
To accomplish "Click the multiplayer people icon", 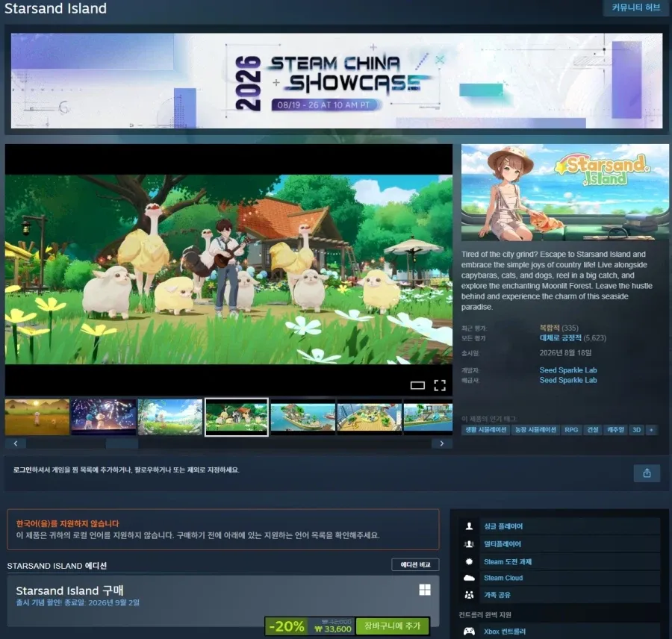I will (470, 544).
